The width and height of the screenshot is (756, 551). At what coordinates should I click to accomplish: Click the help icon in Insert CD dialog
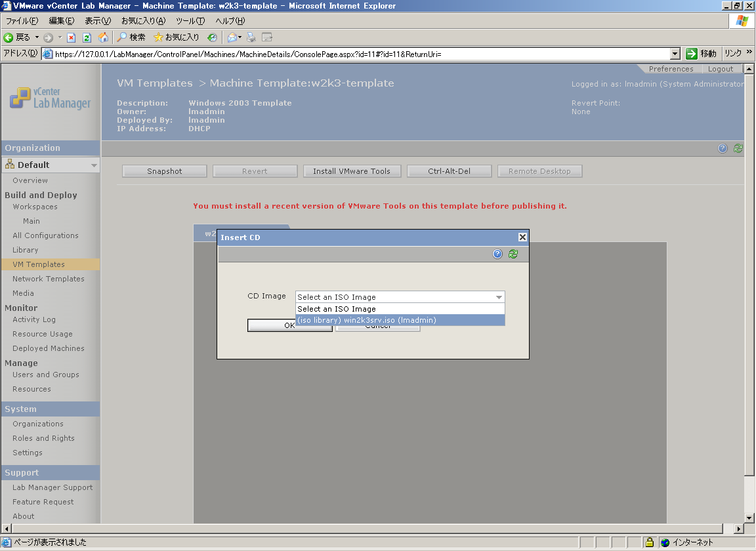pyautogui.click(x=497, y=254)
